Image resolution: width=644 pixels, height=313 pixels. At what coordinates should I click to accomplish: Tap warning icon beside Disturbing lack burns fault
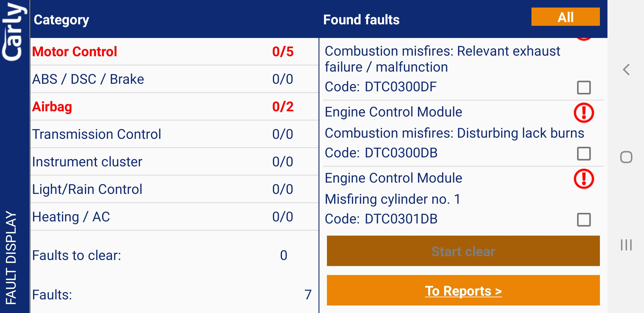584,113
